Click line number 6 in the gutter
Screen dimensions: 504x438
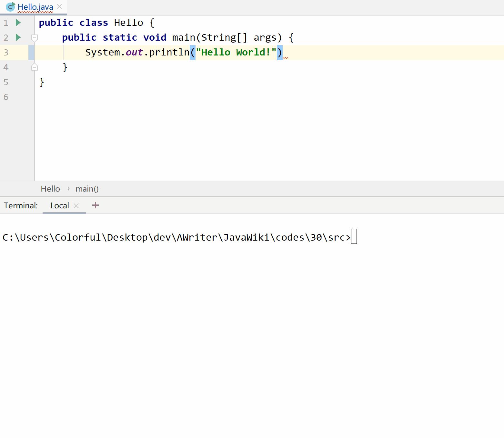point(6,97)
